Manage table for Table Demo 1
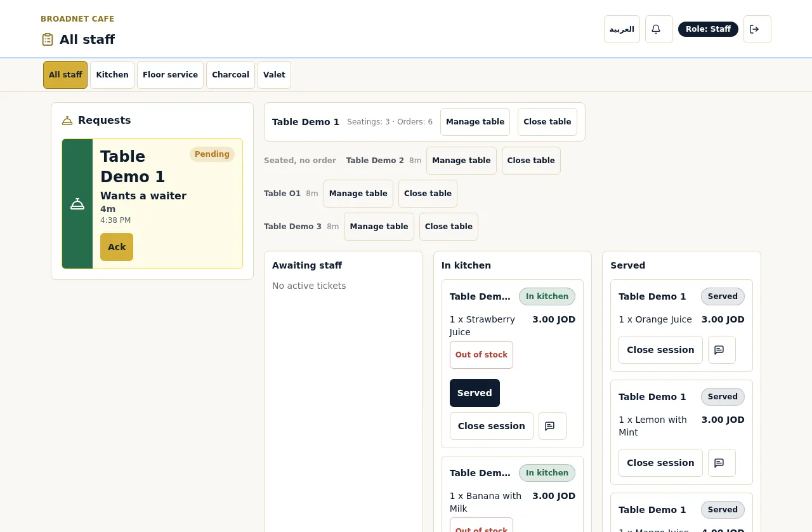Viewport: 812px width, 532px height. click(x=475, y=122)
